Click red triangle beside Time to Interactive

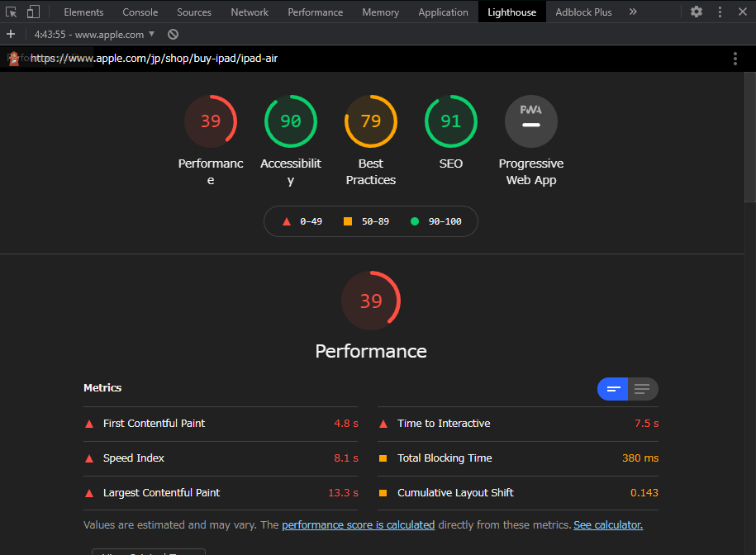(x=383, y=424)
